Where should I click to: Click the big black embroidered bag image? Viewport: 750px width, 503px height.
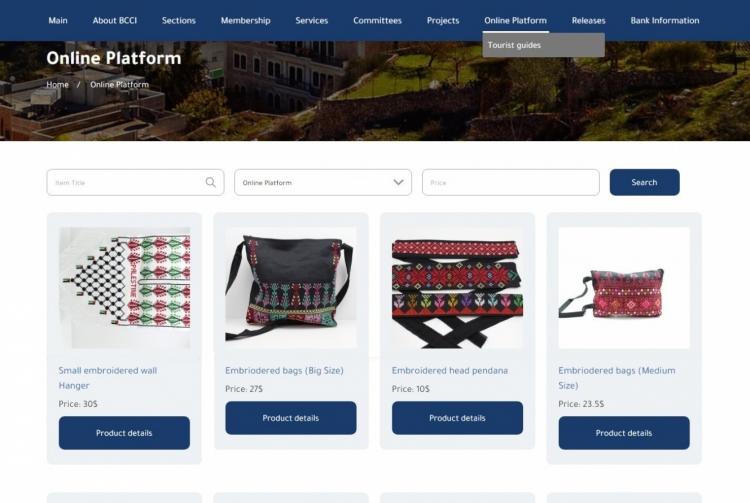[291, 288]
